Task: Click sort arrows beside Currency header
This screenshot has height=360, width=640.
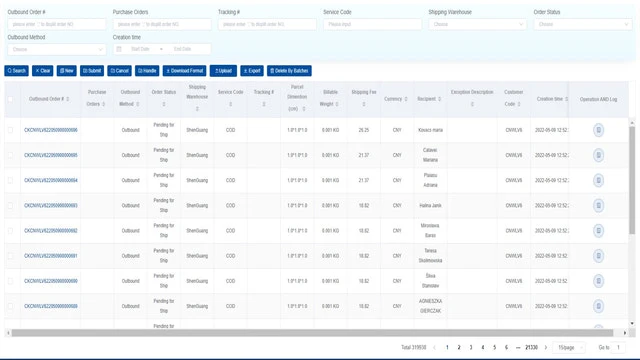Action: click(406, 99)
